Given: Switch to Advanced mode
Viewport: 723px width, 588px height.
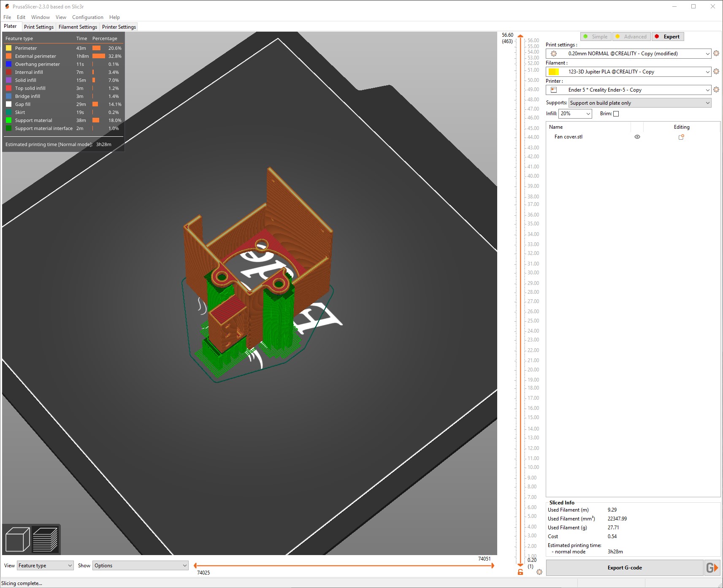Looking at the screenshot, I should [x=631, y=37].
